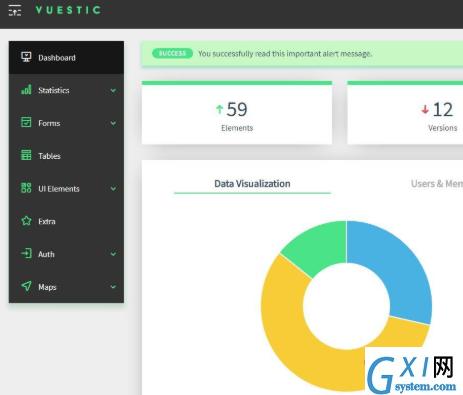Screen dimensions: 463x395
Task: Open the Statistics menu item
Action: pos(66,90)
